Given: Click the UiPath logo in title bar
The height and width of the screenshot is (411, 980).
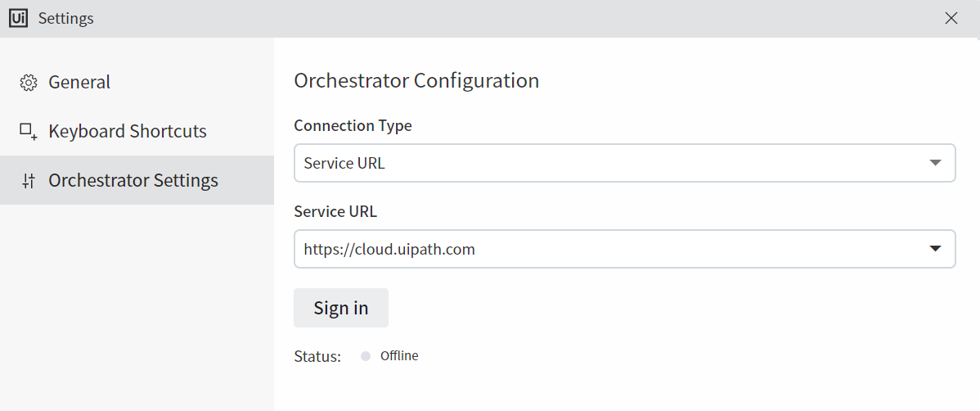Looking at the screenshot, I should coord(18,18).
